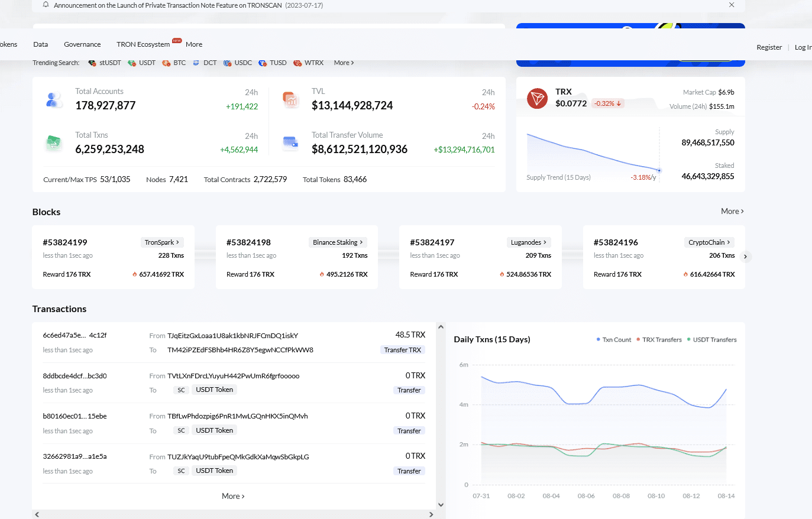Open the TRON Ecosystem menu
Image resolution: width=812 pixels, height=519 pixels.
(x=143, y=44)
